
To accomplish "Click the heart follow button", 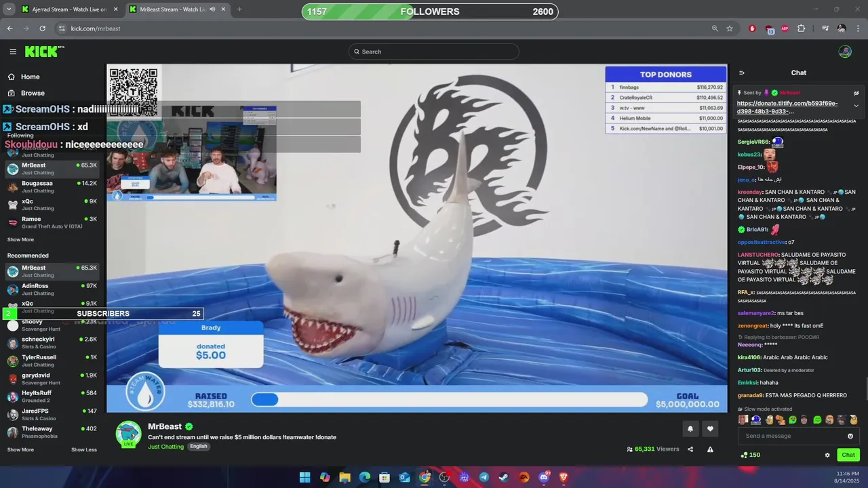I will click(710, 428).
